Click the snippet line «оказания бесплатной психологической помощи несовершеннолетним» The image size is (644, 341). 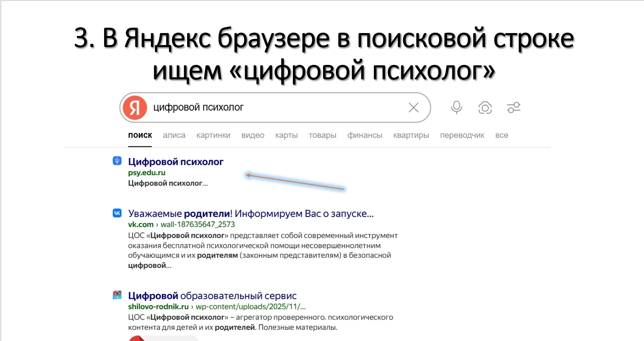point(254,246)
